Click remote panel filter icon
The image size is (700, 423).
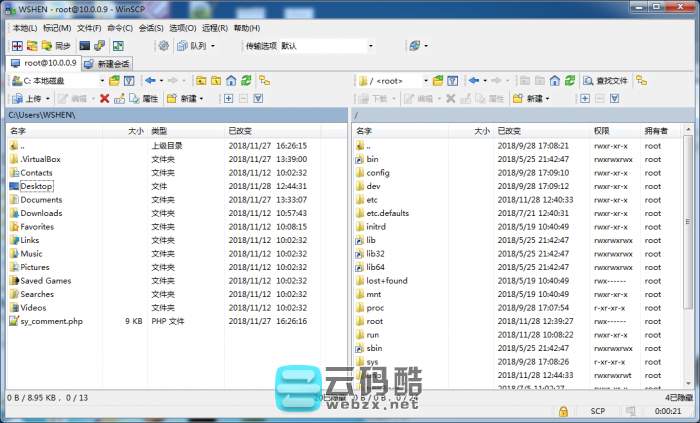pos(453,81)
